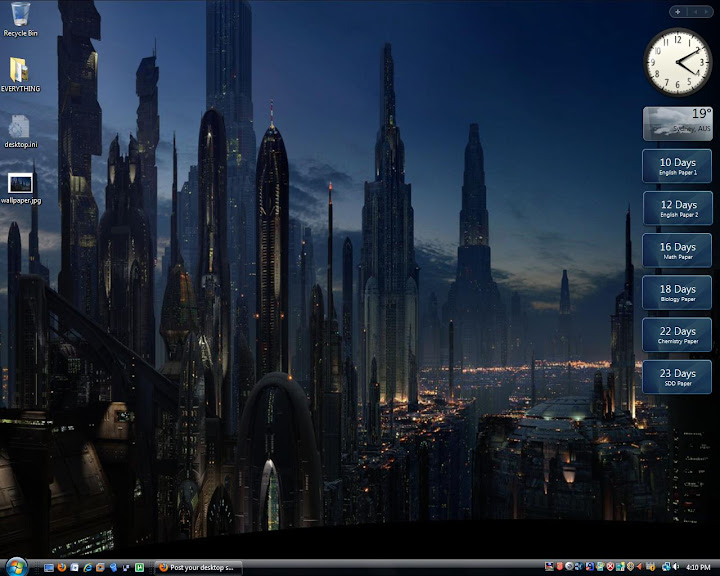Image resolution: width=720 pixels, height=576 pixels.
Task: Launch Firefox from the quick launch bar
Action: click(62, 567)
